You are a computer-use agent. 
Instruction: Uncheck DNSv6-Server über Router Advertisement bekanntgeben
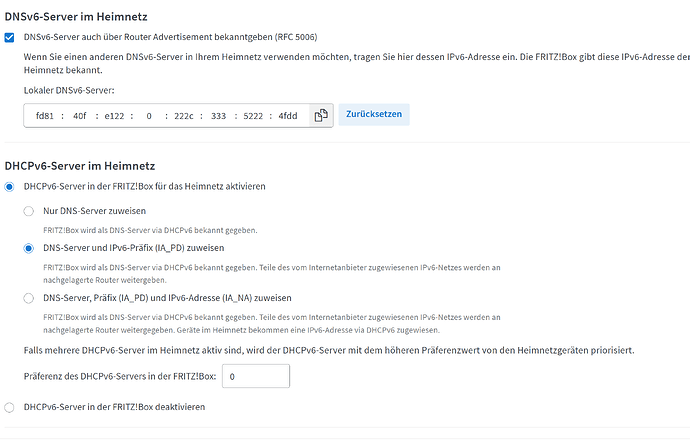9,37
